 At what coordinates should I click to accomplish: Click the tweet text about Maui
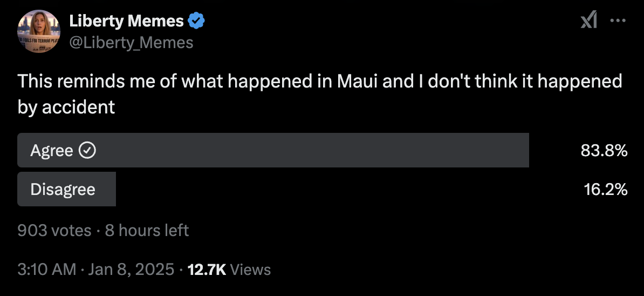coord(319,82)
